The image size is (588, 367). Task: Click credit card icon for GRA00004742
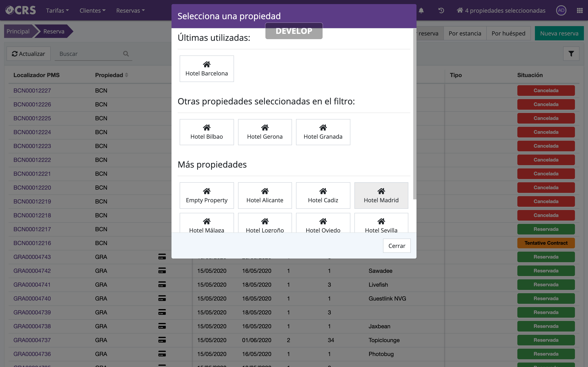click(162, 270)
